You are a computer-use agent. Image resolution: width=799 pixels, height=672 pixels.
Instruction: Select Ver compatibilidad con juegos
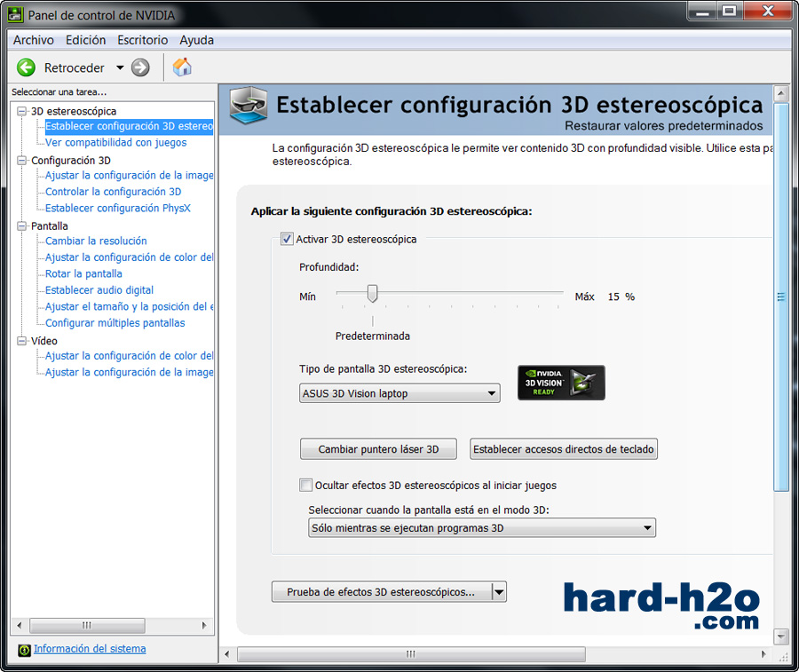coord(115,143)
